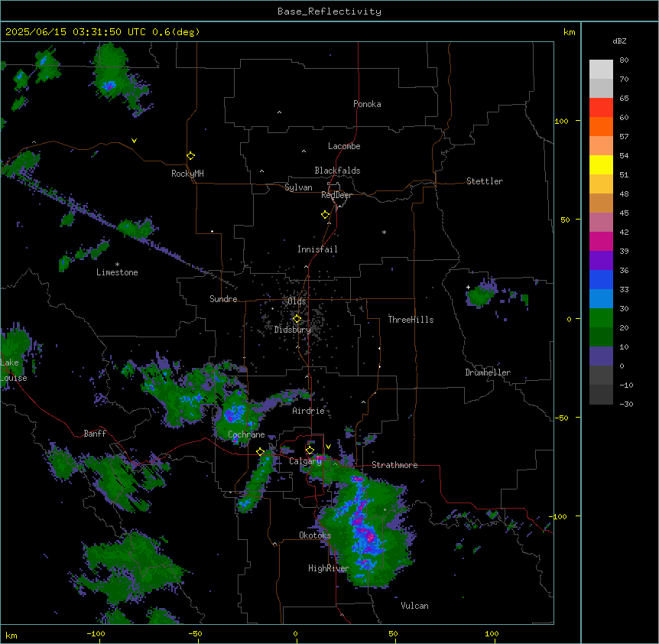This screenshot has width=659, height=644.
Task: Click the Strathmore label
Action: pos(394,465)
